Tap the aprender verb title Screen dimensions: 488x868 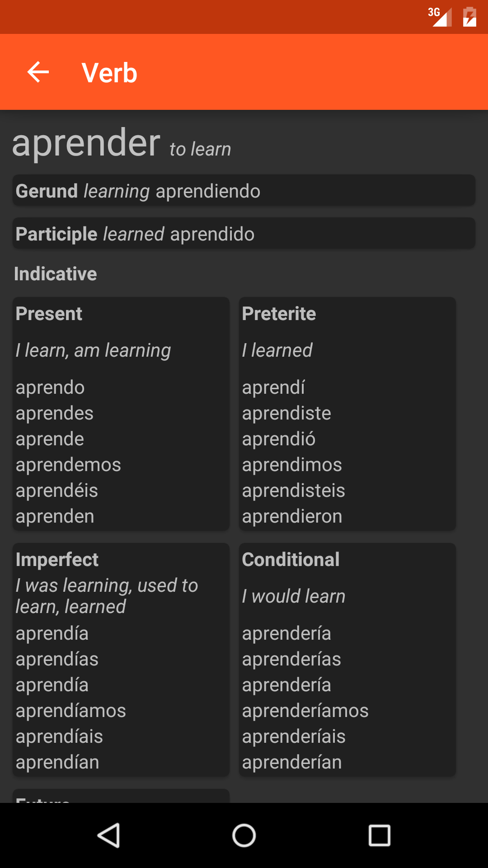(86, 143)
